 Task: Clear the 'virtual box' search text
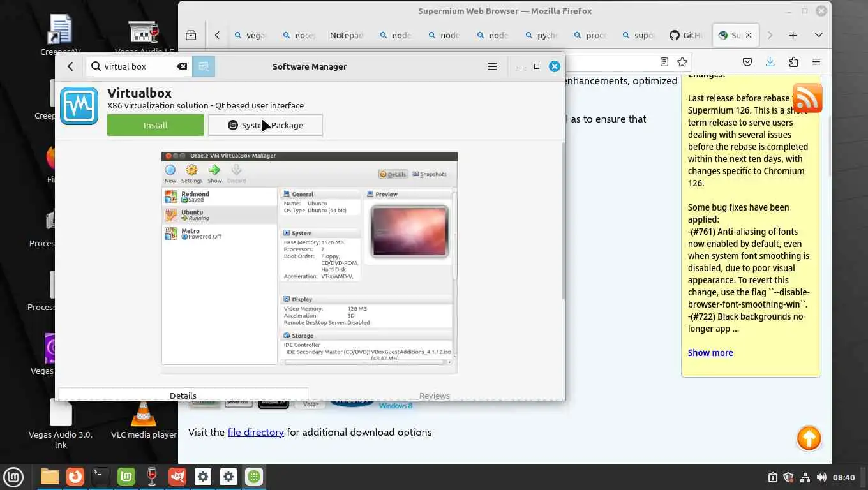tap(182, 66)
